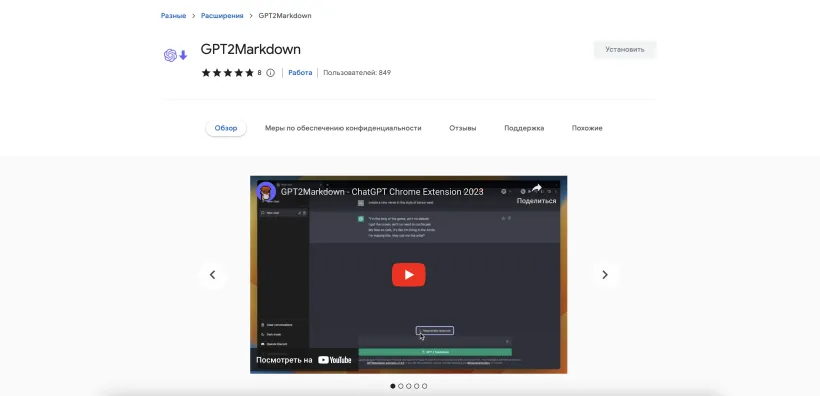Image resolution: width=820 pixels, height=396 pixels.
Task: Click the Пользователей: 849 text
Action: click(x=357, y=73)
